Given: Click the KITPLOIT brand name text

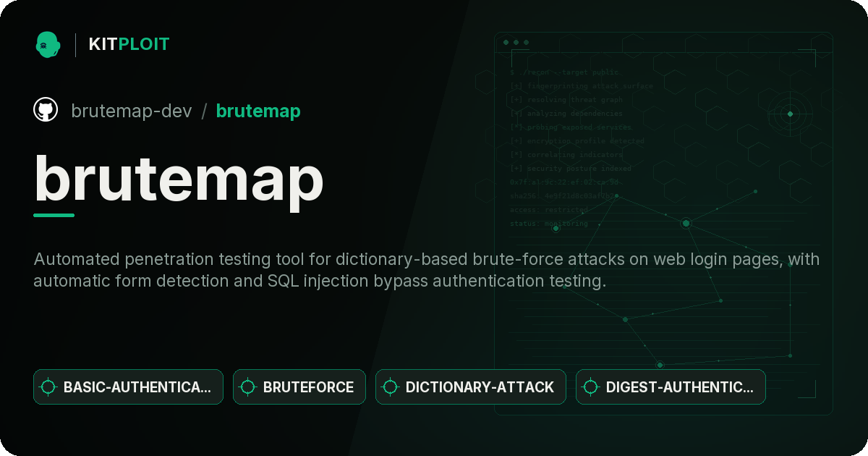Looking at the screenshot, I should [129, 44].
